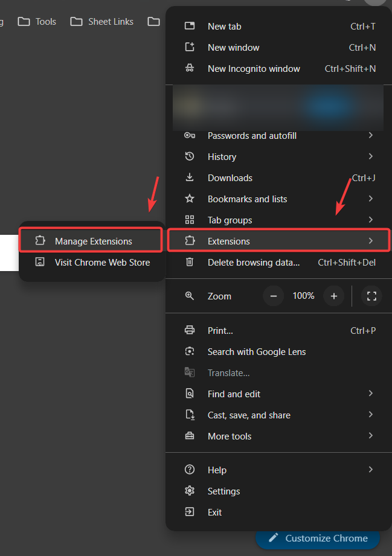
Task: Click the Exit menu label
Action: coord(214,512)
